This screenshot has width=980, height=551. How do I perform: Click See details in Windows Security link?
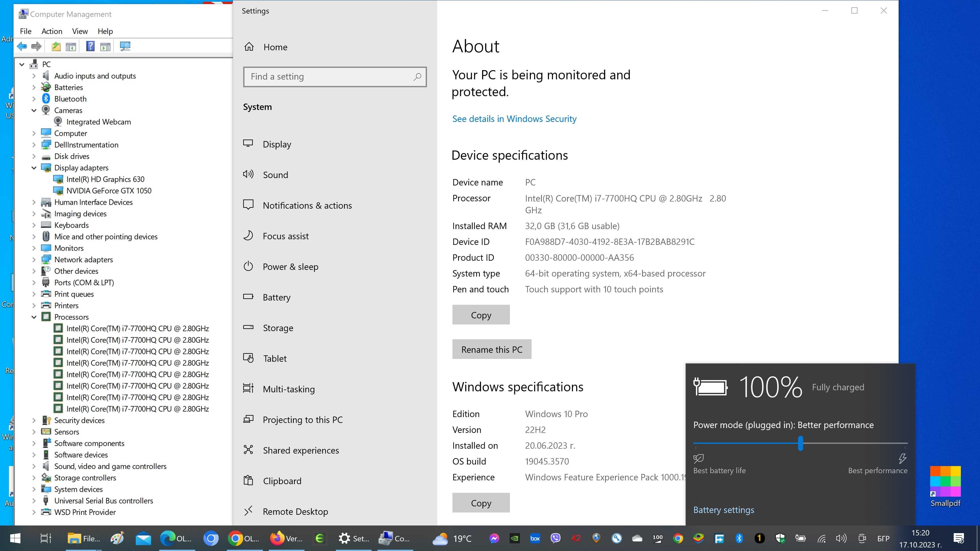tap(514, 119)
